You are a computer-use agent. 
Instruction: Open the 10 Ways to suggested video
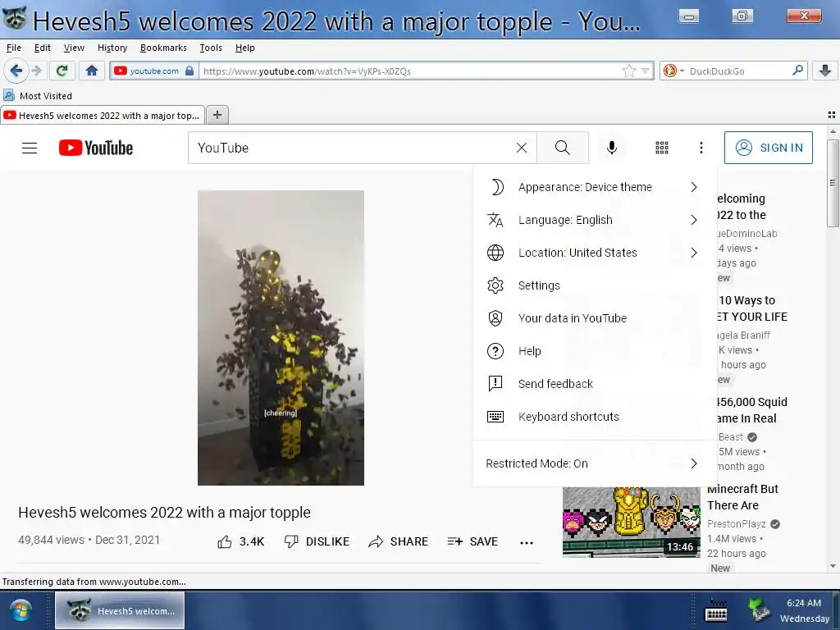(x=753, y=308)
